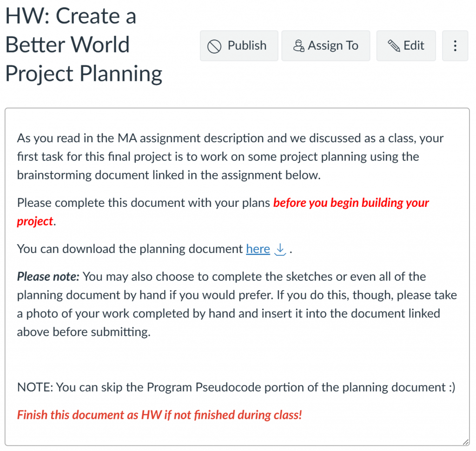Click the red "before you begin building your" text
476x451 pixels.
pos(351,203)
